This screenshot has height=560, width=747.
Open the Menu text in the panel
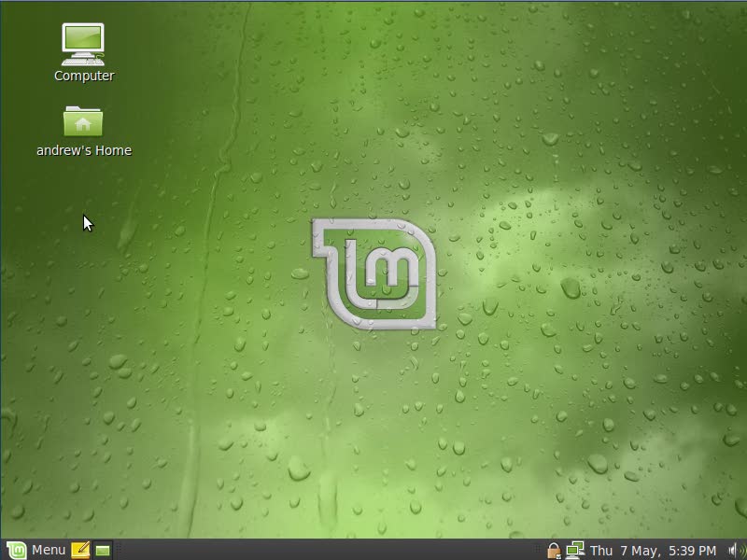click(49, 550)
